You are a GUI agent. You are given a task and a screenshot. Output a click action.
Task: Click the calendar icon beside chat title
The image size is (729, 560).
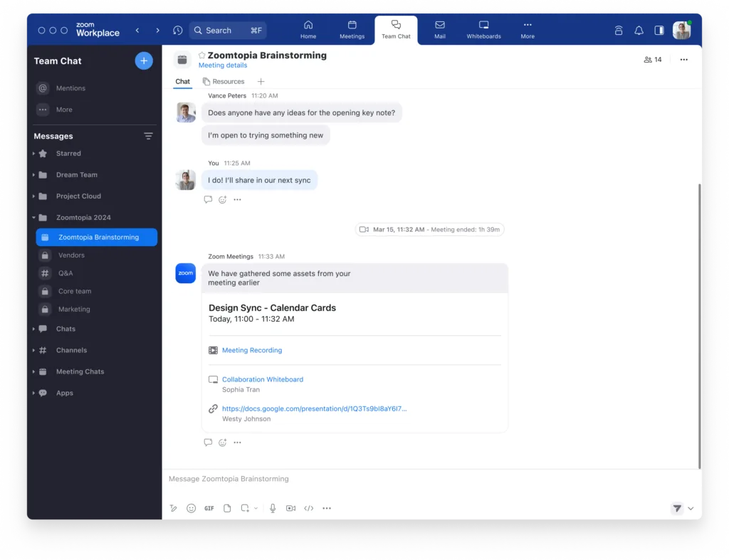182,60
